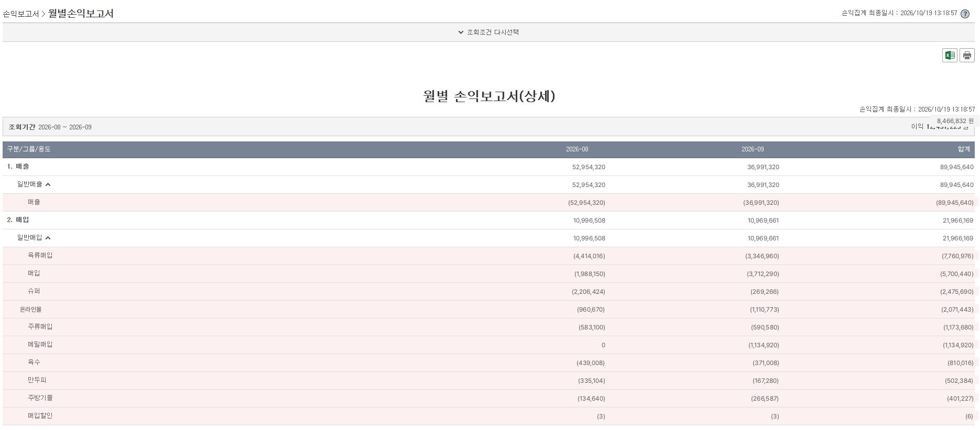Click 매입 total purchases value 21,966,169
The width and height of the screenshot is (980, 430).
tap(958, 220)
